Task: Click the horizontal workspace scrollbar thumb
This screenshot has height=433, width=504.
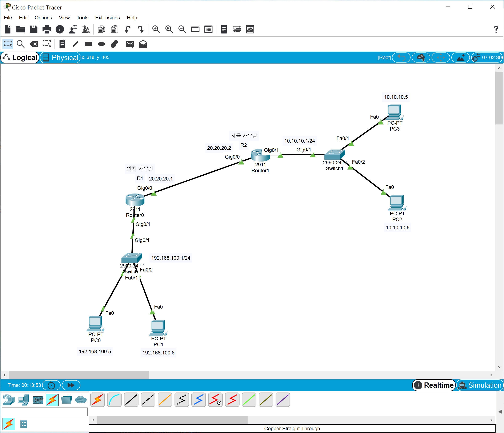Action: click(x=79, y=375)
